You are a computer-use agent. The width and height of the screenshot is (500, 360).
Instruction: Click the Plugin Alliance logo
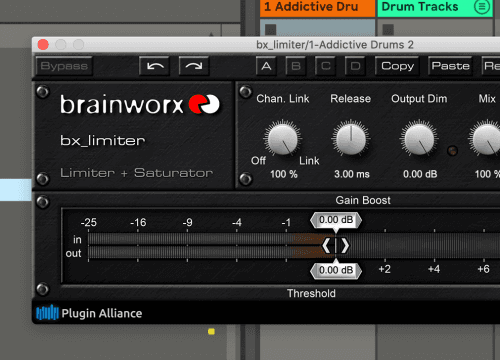coord(89,313)
